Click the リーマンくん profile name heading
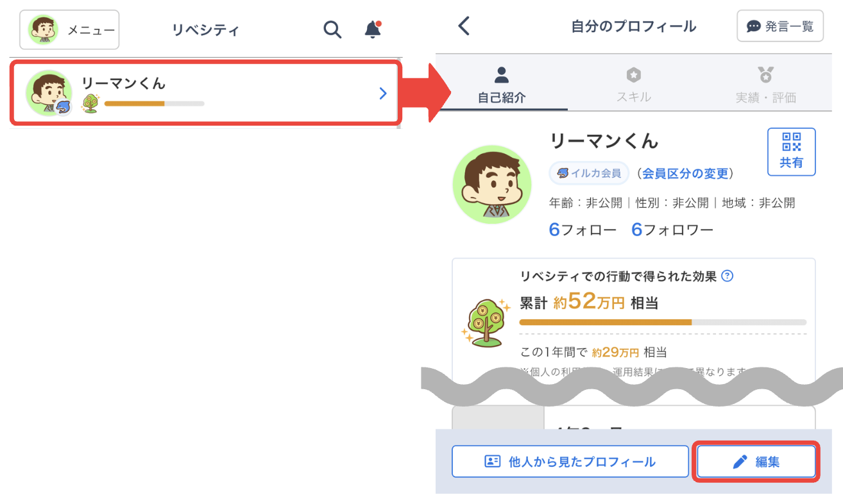843x504 pixels. pyautogui.click(x=604, y=140)
